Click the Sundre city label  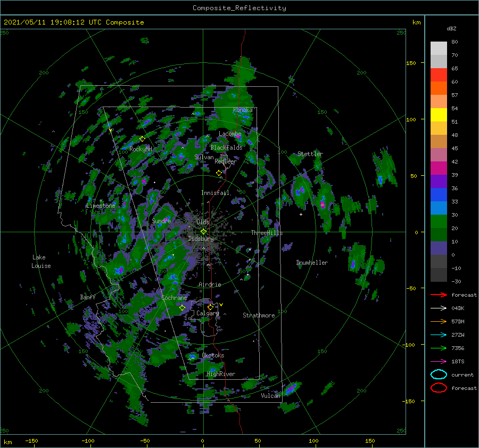tap(161, 221)
